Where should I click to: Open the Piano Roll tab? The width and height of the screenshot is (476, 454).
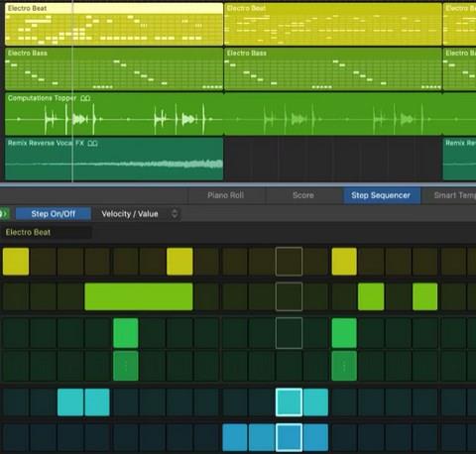226,195
